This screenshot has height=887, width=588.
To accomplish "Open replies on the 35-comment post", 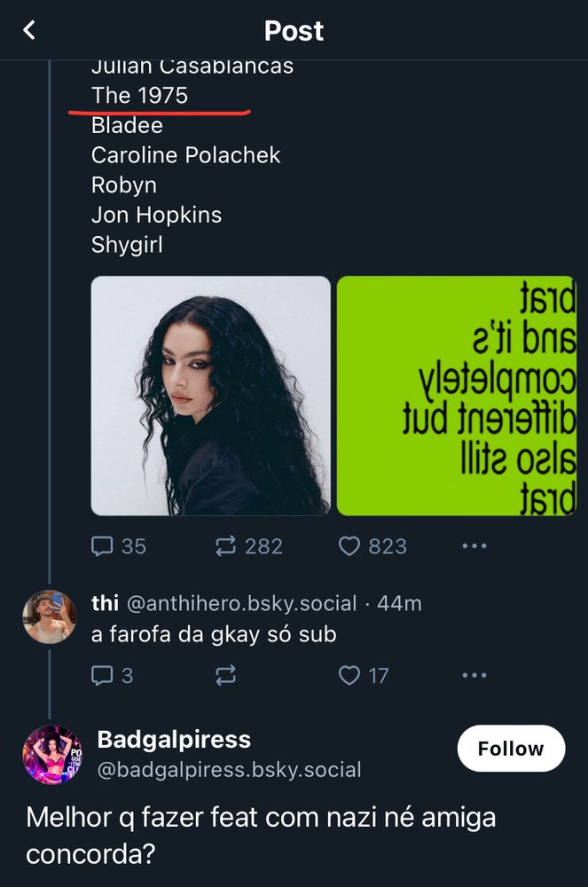I will pyautogui.click(x=119, y=546).
